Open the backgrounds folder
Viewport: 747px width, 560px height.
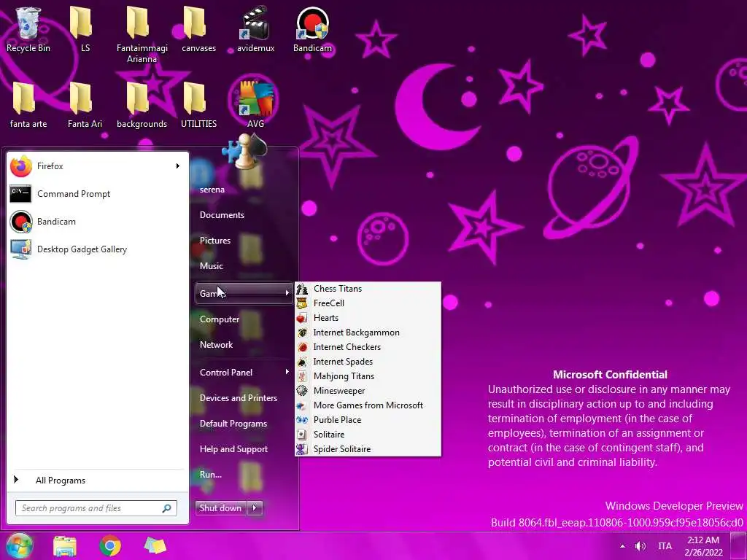click(x=142, y=105)
